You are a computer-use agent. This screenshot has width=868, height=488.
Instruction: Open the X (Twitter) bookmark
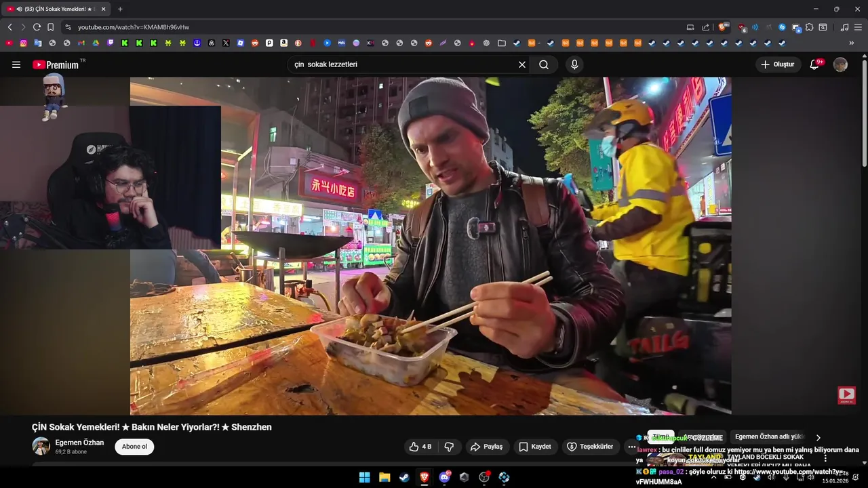226,43
